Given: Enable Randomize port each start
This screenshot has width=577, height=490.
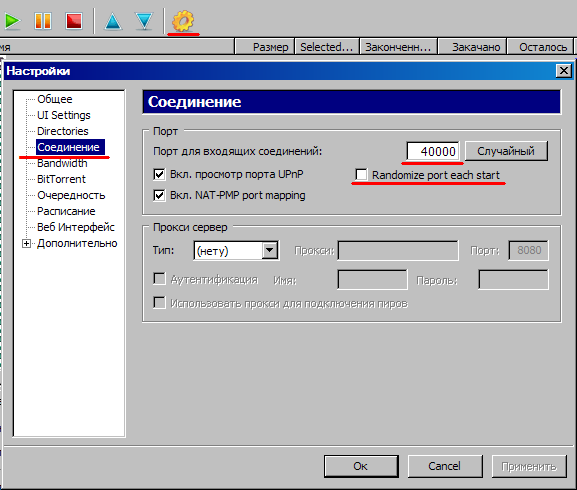Looking at the screenshot, I should pyautogui.click(x=361, y=175).
